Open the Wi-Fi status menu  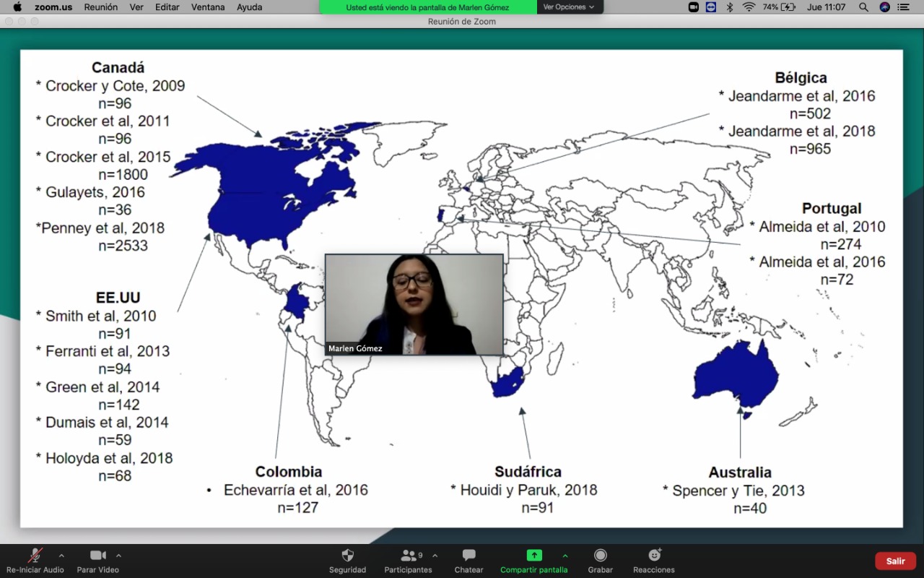pos(749,7)
